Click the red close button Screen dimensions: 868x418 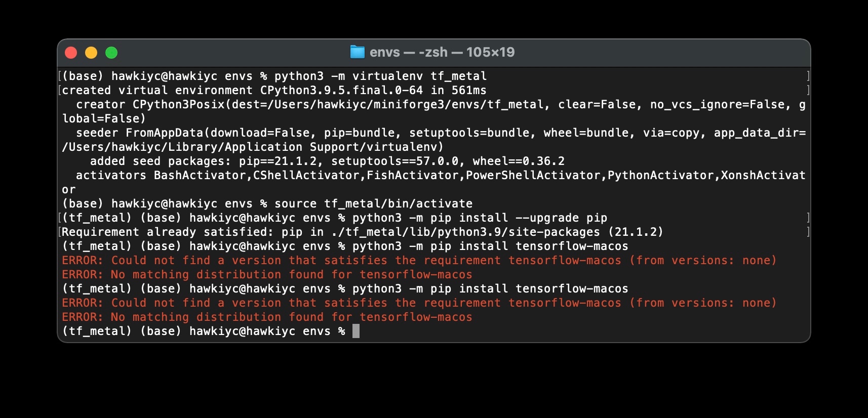71,52
